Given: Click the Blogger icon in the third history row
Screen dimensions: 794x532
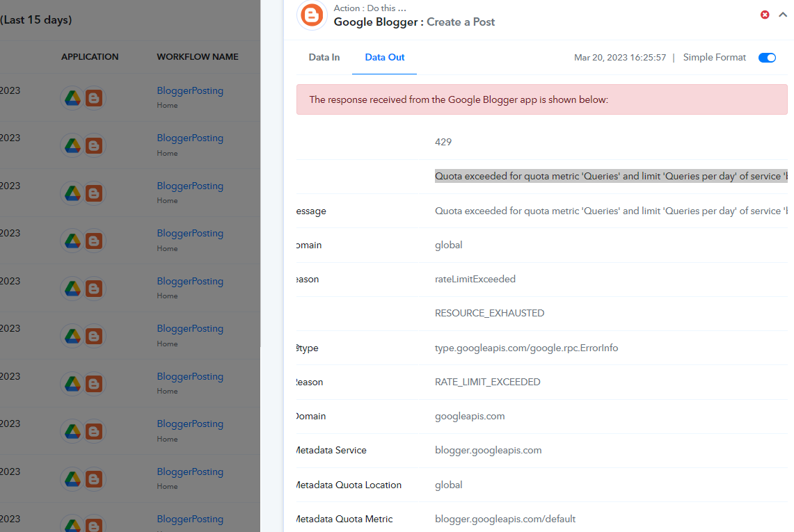Looking at the screenshot, I should (x=94, y=193).
